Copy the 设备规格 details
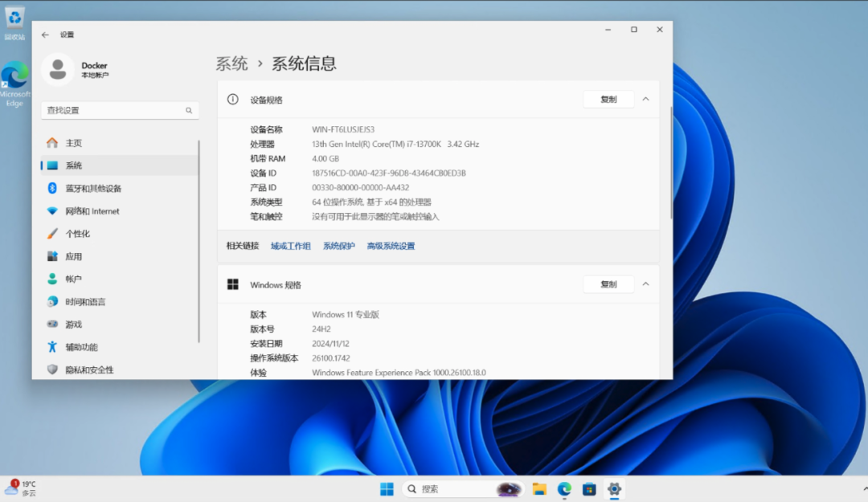Image resolution: width=868 pixels, height=502 pixels. (x=608, y=100)
